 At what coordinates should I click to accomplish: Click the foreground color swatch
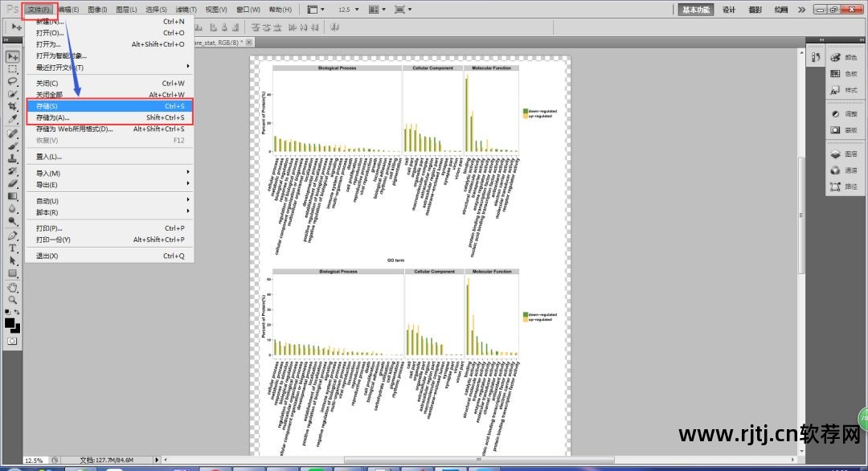[10, 323]
